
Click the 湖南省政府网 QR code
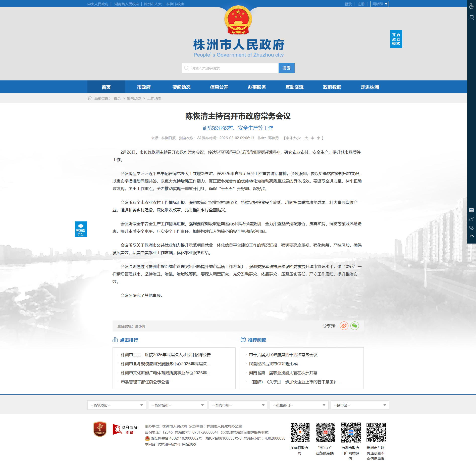[300, 432]
